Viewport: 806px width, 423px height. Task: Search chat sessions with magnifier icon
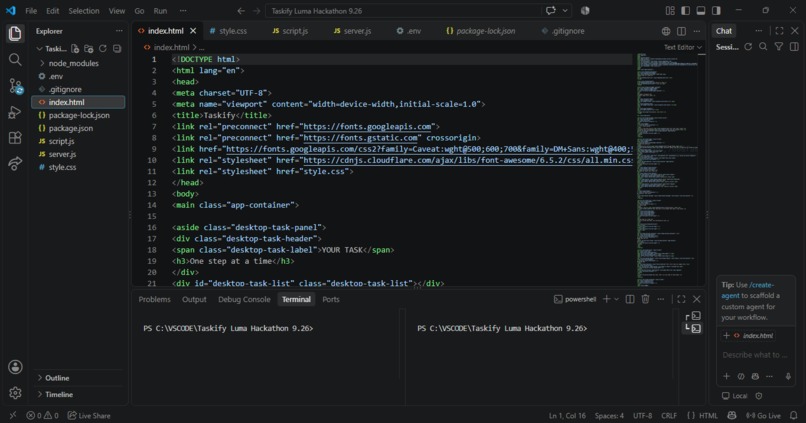[x=763, y=47]
